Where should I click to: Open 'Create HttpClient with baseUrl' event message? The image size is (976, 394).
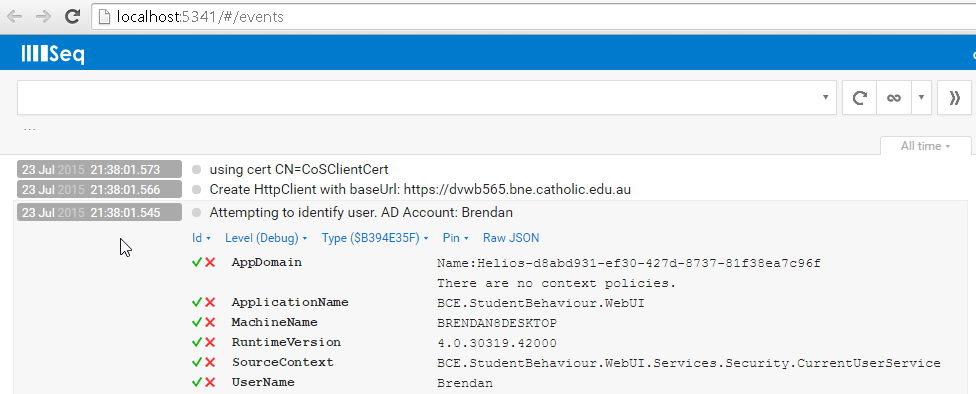420,189
